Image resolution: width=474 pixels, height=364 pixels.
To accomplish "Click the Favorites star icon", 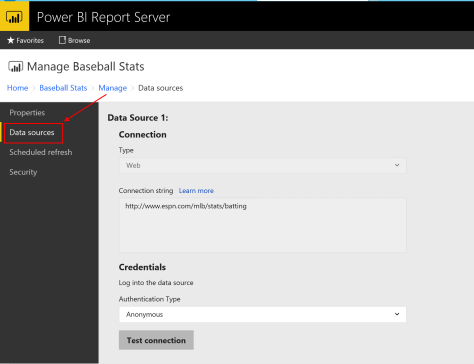I will click(x=11, y=40).
